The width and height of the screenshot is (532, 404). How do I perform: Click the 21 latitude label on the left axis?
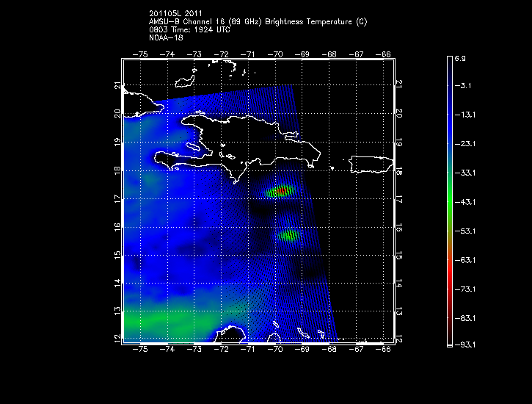point(116,86)
